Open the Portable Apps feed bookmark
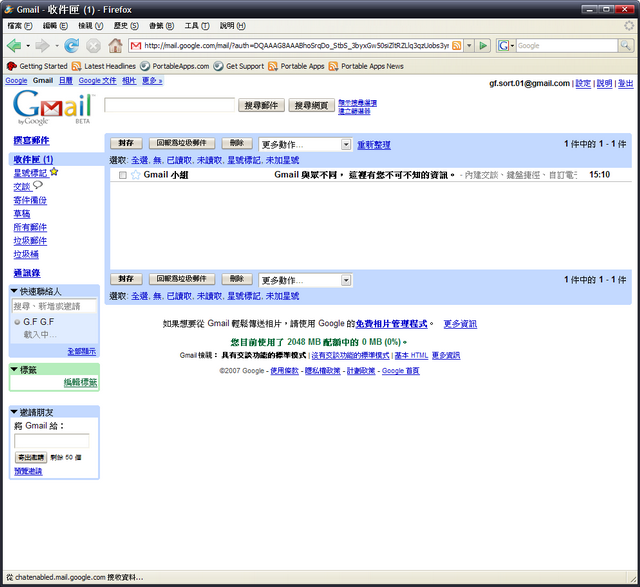 296,66
